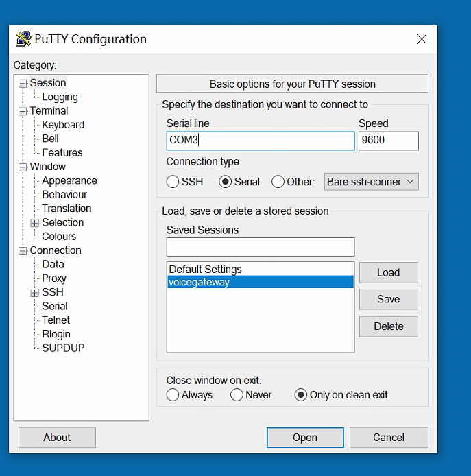This screenshot has width=471, height=476.
Task: Click into the Speed field
Action: [x=389, y=141]
